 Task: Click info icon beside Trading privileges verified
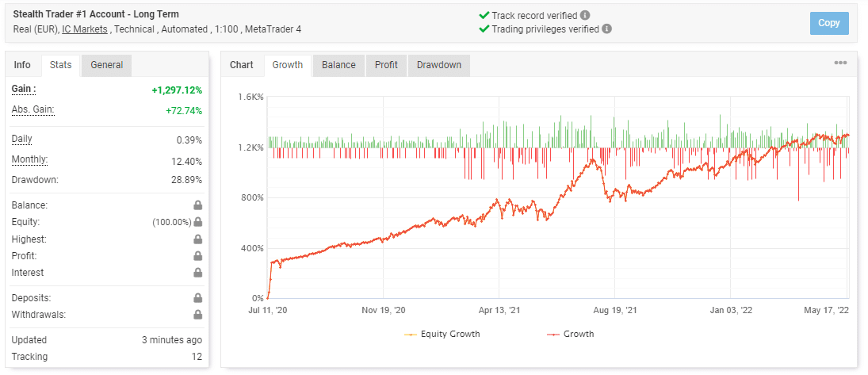(606, 29)
